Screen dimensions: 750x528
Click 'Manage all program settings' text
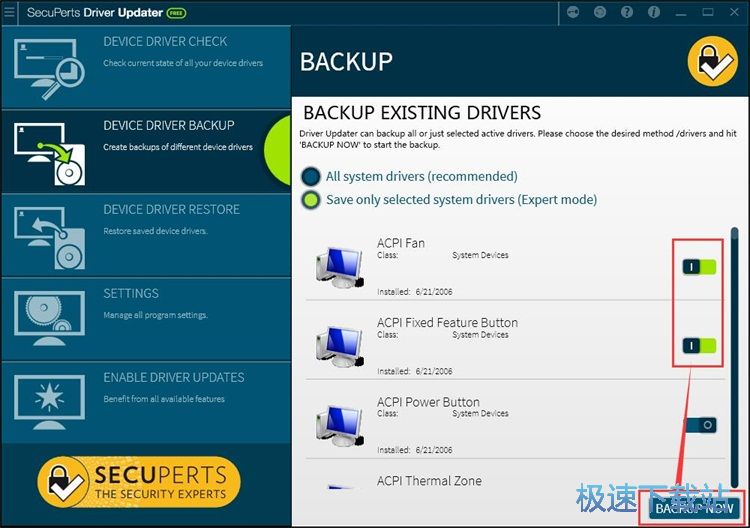pos(155,315)
